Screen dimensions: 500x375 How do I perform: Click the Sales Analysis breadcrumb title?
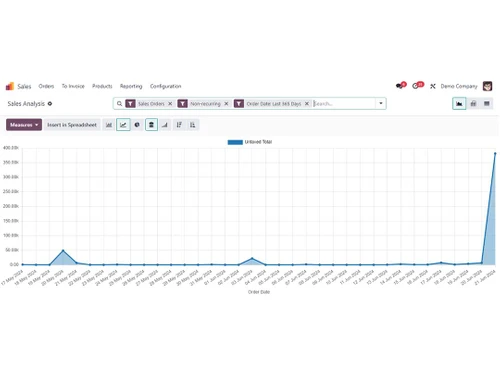tap(26, 104)
